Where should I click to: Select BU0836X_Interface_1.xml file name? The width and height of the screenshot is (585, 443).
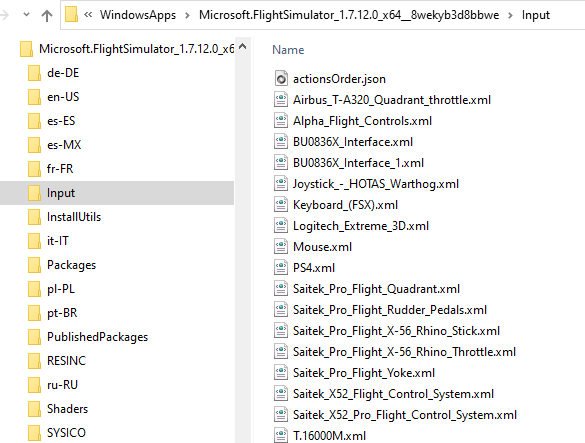(358, 163)
